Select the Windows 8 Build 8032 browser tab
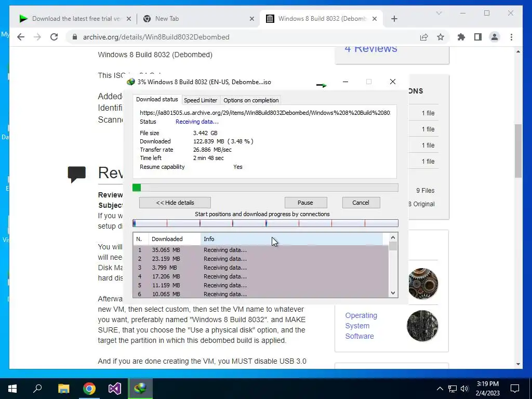The image size is (532, 399). coord(321,19)
